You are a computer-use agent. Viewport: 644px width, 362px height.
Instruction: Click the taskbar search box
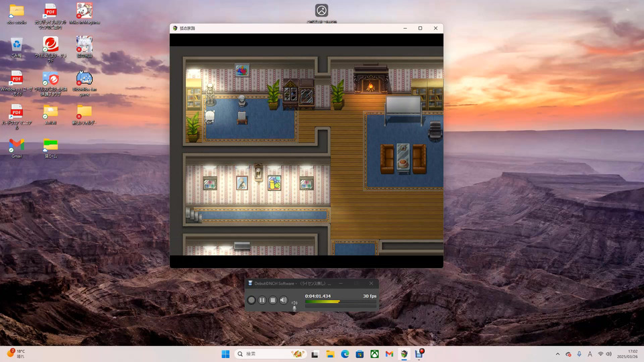(270, 354)
